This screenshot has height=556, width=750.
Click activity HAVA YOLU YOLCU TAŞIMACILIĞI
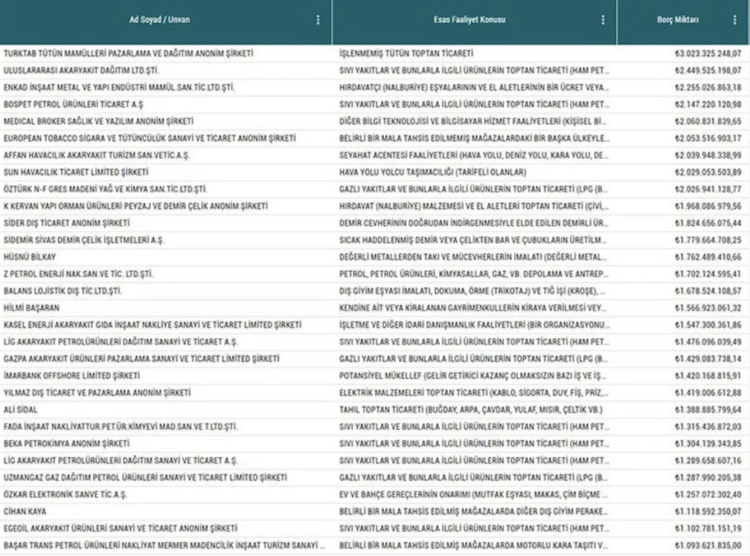coord(433,172)
